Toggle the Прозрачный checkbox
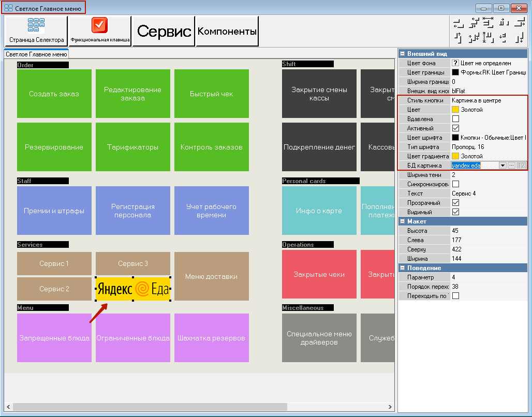The height and width of the screenshot is (417, 532). pos(455,203)
